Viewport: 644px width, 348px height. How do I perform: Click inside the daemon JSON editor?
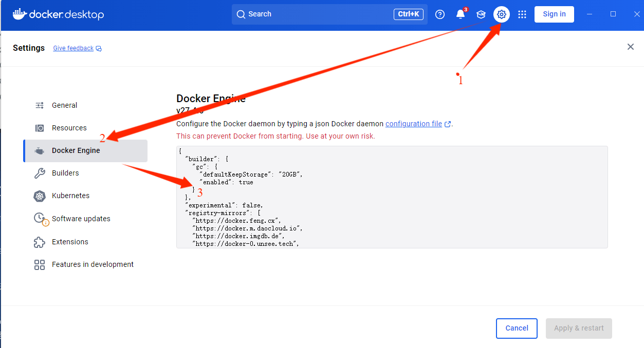click(392, 197)
